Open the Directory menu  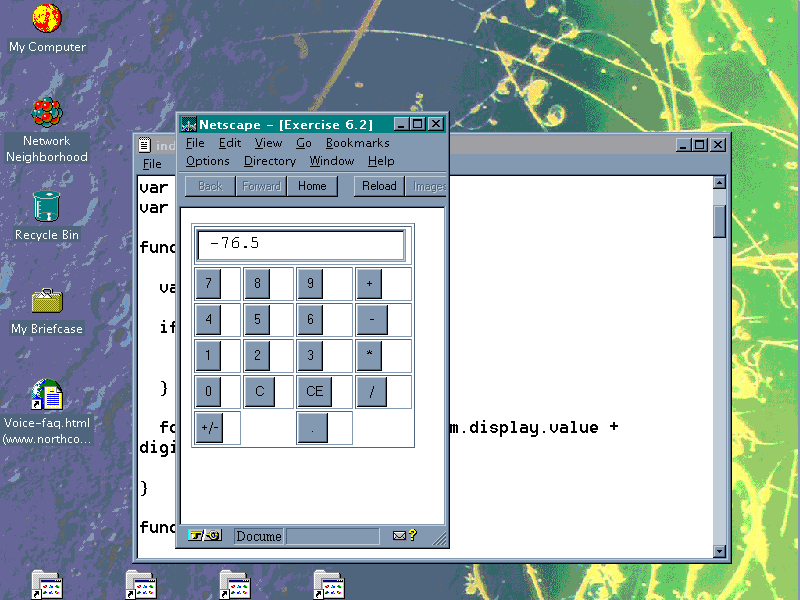click(269, 161)
